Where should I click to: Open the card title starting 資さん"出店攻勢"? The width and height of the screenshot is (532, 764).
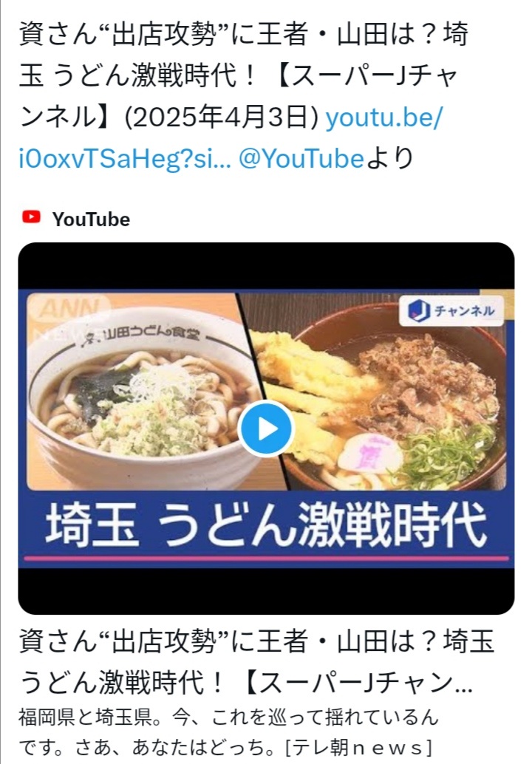256,661
